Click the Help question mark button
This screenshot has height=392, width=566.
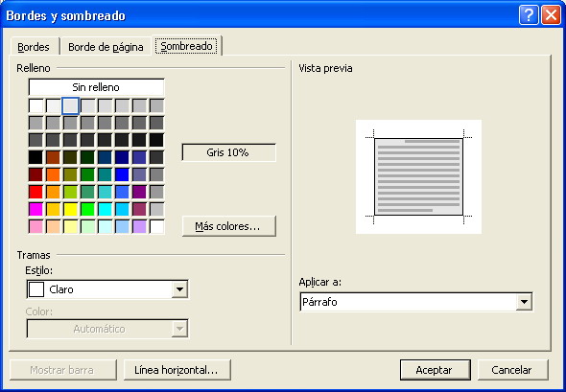[x=529, y=15]
